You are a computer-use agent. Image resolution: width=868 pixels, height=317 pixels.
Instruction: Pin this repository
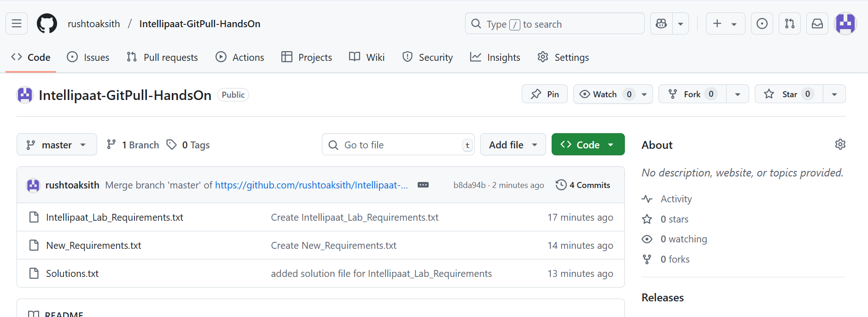pos(545,94)
